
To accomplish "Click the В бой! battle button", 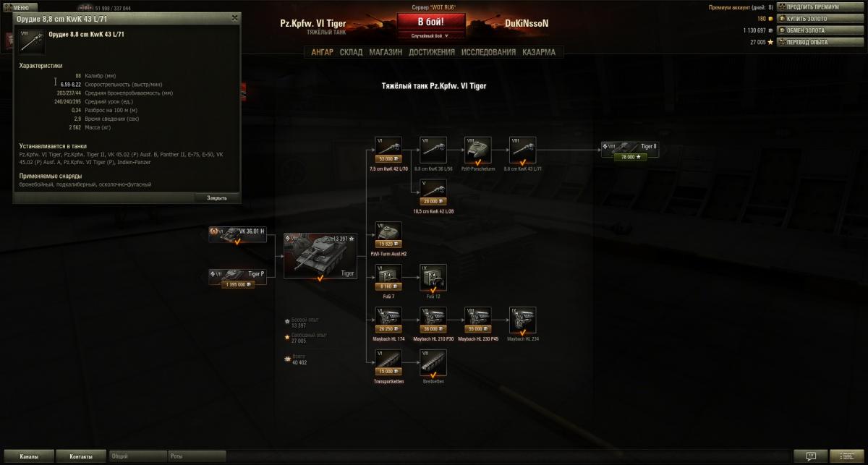I will [x=432, y=22].
